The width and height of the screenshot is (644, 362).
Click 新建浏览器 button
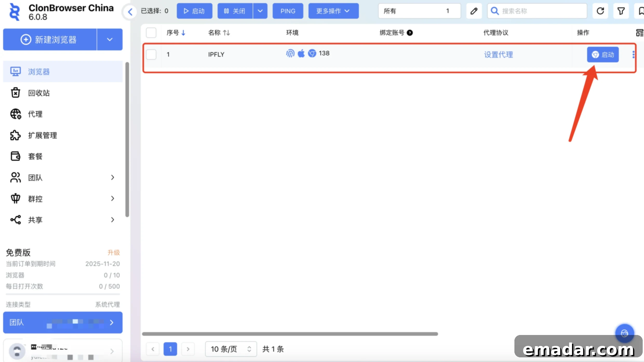(x=50, y=39)
